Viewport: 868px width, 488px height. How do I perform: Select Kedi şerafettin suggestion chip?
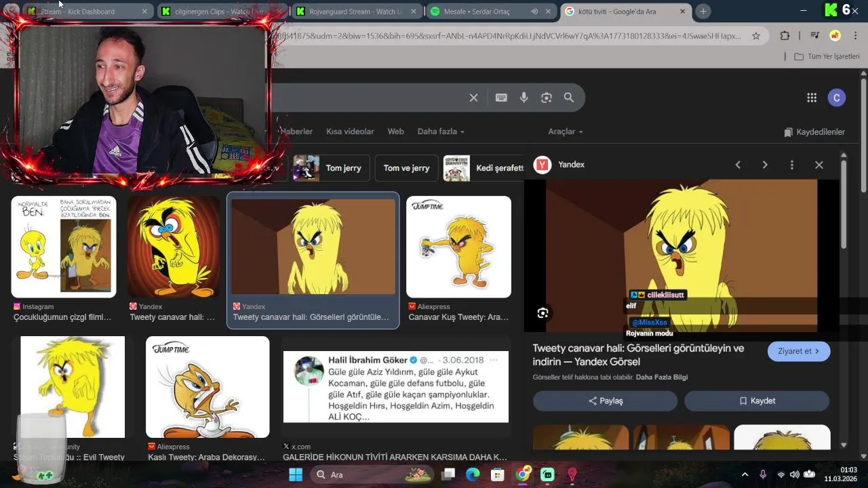pyautogui.click(x=484, y=168)
